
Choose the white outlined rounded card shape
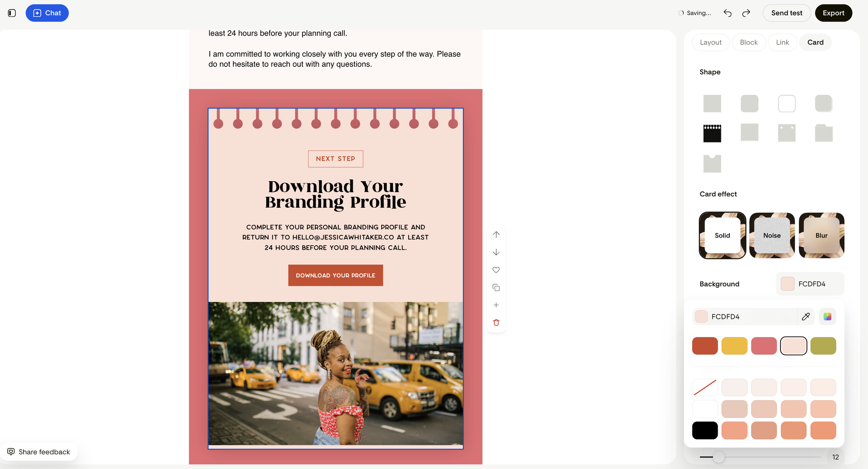pyautogui.click(x=786, y=103)
